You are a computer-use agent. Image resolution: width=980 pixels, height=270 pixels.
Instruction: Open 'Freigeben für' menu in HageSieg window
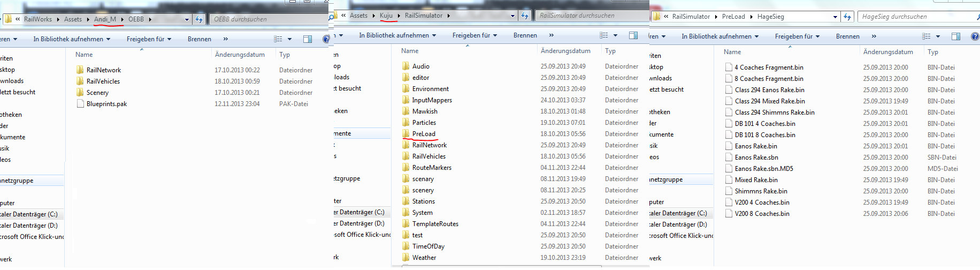[797, 36]
